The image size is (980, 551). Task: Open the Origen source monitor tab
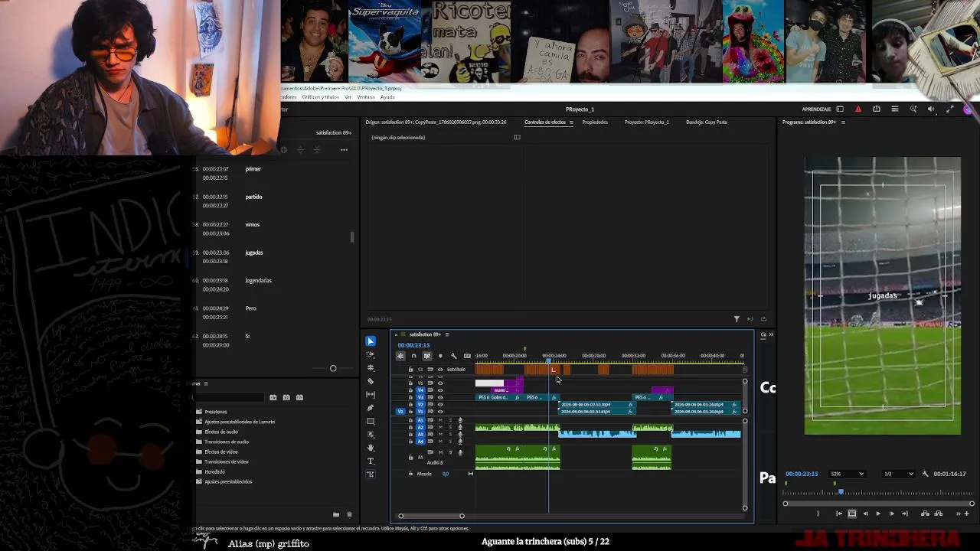coord(436,122)
